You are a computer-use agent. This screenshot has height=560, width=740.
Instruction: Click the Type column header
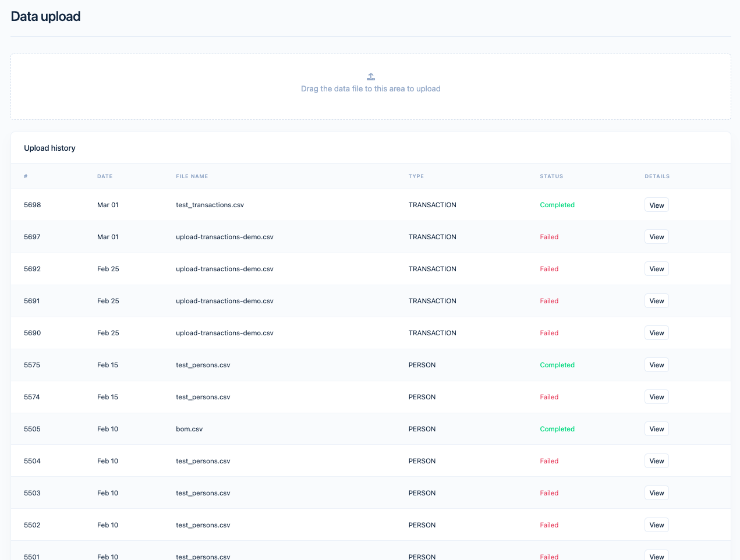[x=416, y=176]
